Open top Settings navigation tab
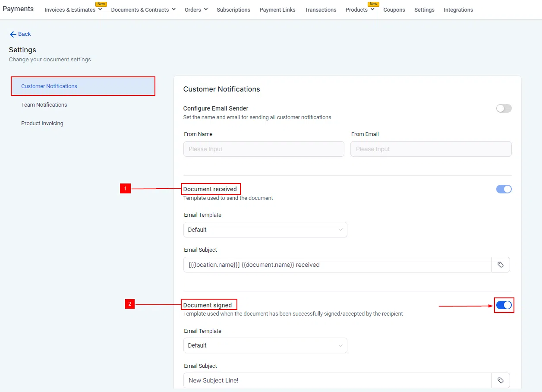The width and height of the screenshot is (542, 392). click(x=424, y=9)
